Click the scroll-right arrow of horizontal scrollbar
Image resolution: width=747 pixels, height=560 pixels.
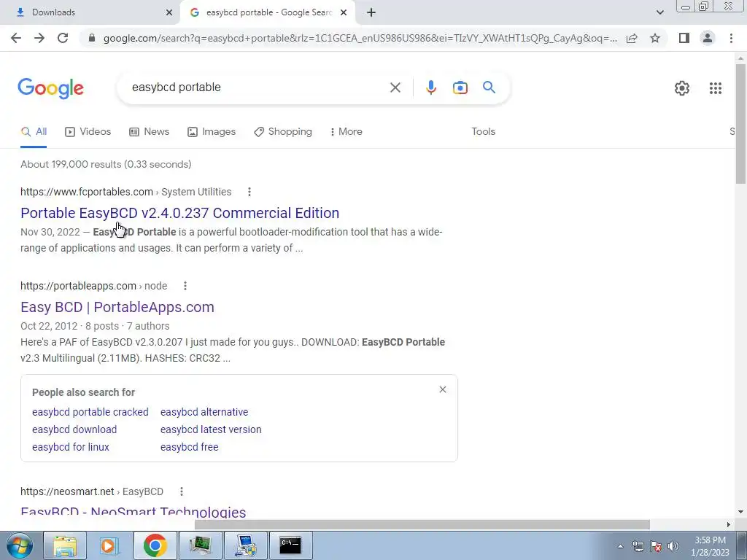point(729,525)
